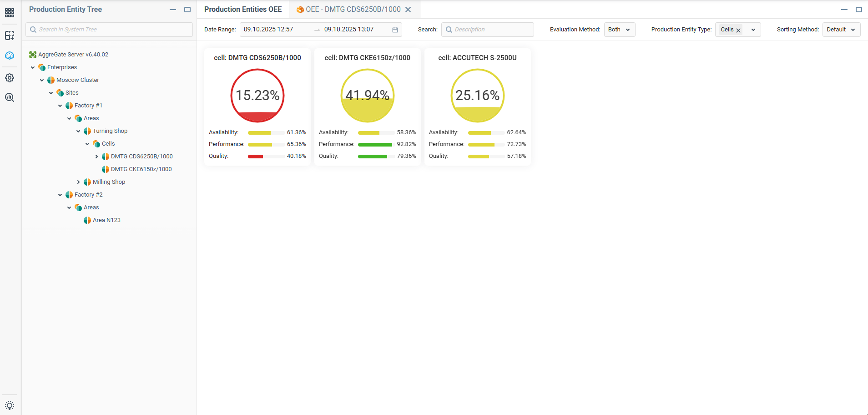868x415 pixels.
Task: Click the analytics search icon in sidebar
Action: point(10,97)
